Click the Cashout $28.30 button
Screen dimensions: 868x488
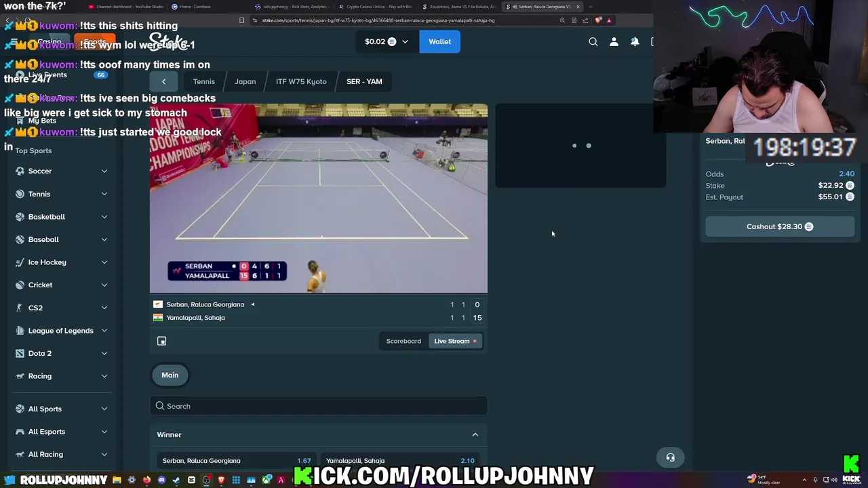tap(780, 226)
